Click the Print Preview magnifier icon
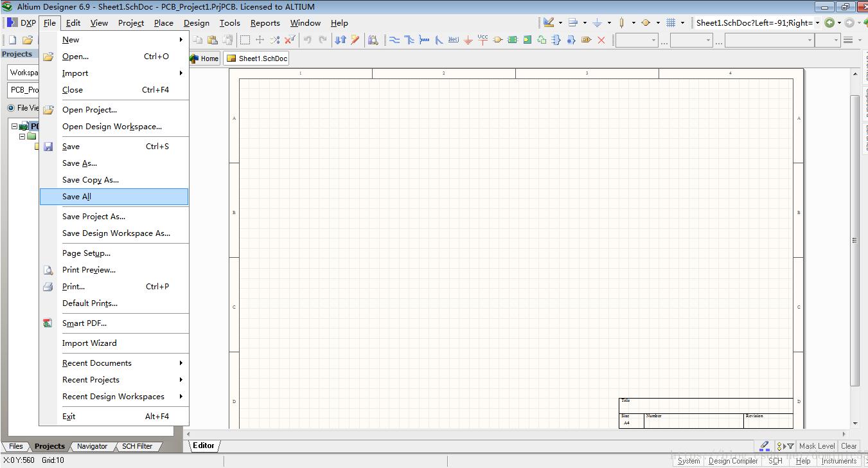 click(48, 270)
